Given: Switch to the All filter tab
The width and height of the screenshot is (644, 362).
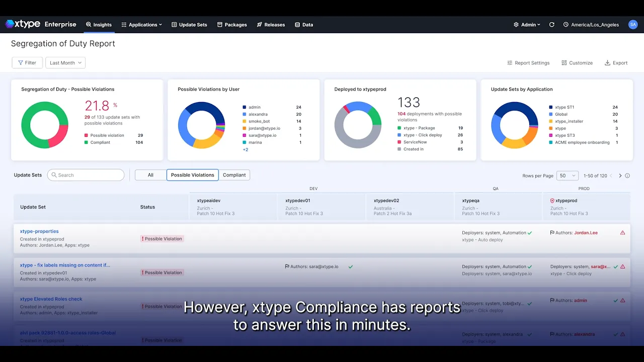Looking at the screenshot, I should (150, 175).
